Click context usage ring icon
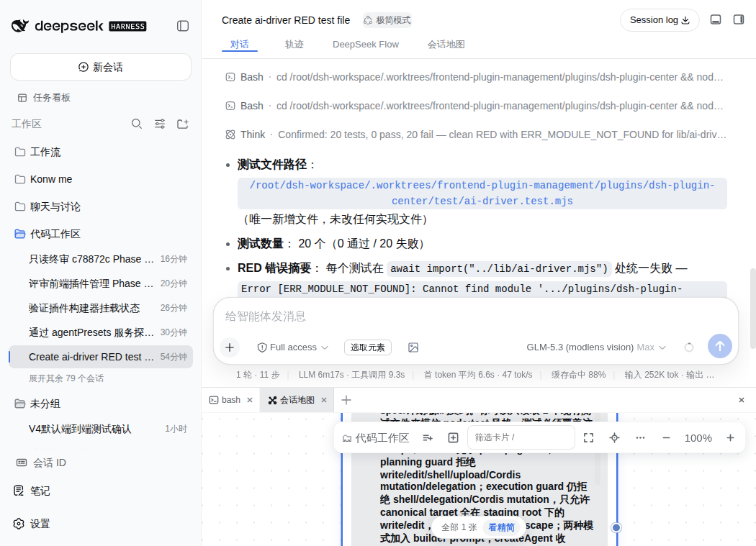The image size is (756, 546). pyautogui.click(x=689, y=347)
